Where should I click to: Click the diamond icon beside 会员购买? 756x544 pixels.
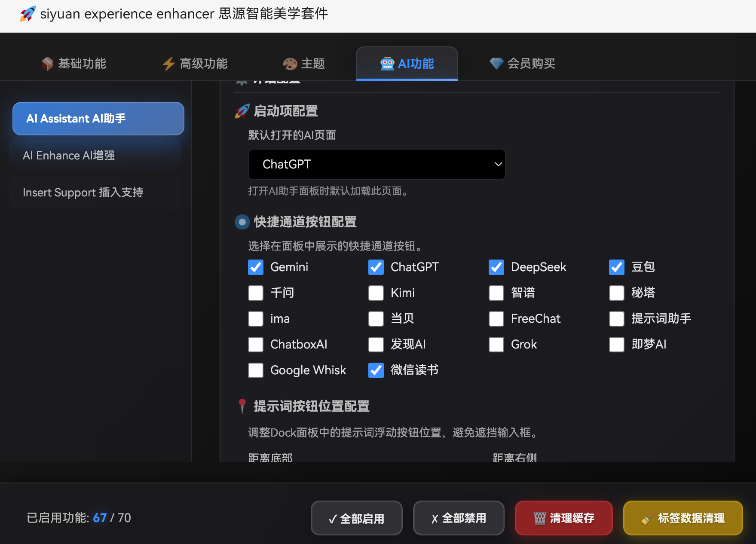click(496, 64)
